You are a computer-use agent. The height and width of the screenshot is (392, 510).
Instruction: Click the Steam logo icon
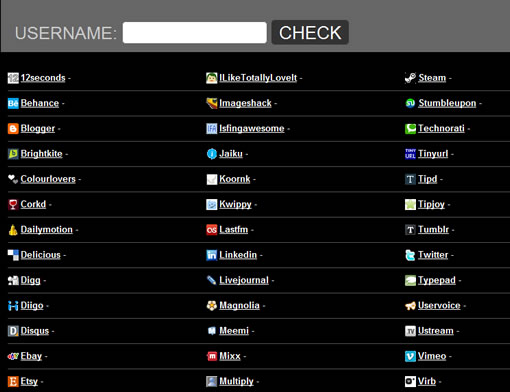(x=410, y=78)
